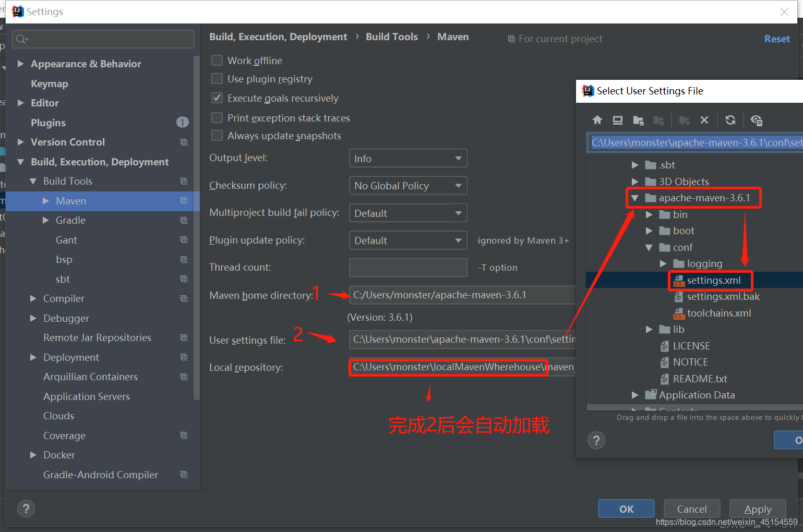Click the Local repository path field

(x=462, y=367)
